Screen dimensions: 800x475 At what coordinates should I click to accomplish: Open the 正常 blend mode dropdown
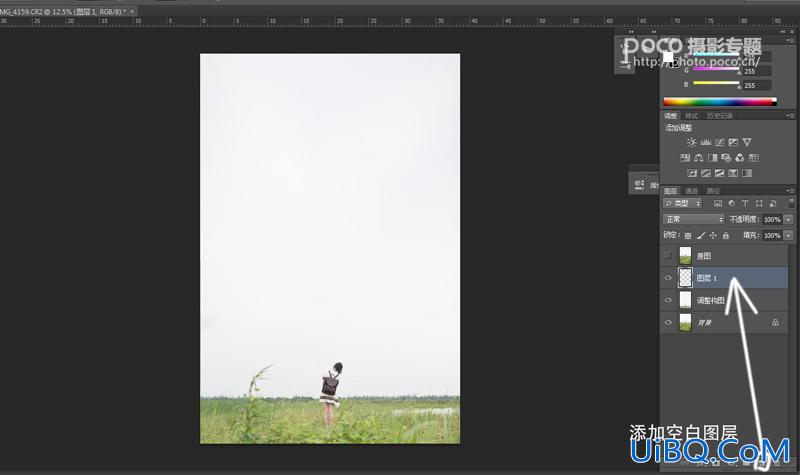(x=693, y=219)
